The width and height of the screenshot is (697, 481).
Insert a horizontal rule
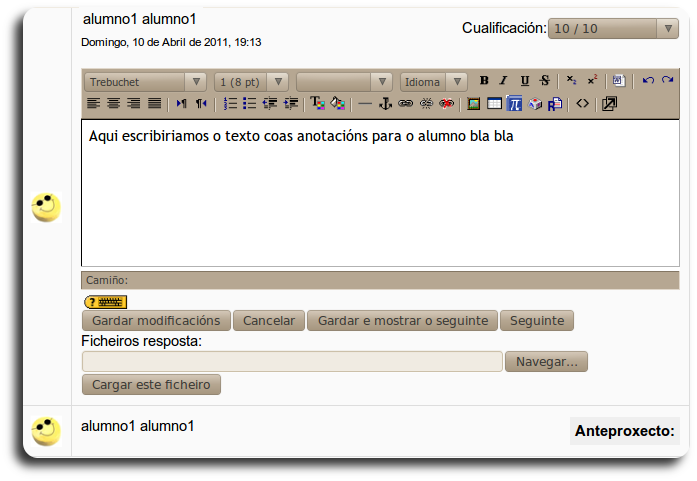pos(365,104)
